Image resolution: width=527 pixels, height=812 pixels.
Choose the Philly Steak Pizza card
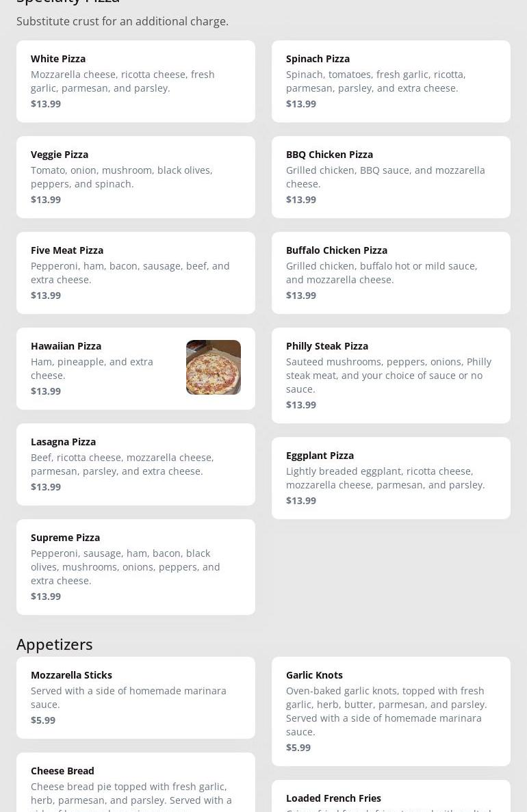[391, 376]
